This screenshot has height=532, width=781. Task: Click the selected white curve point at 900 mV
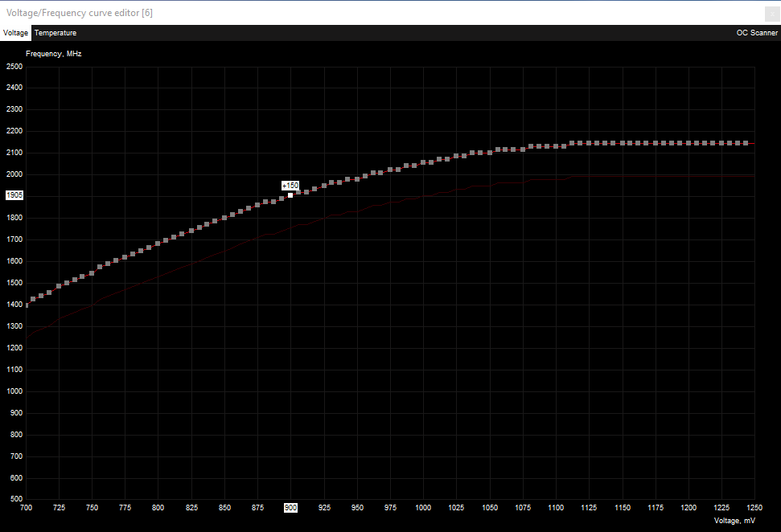[x=290, y=195]
